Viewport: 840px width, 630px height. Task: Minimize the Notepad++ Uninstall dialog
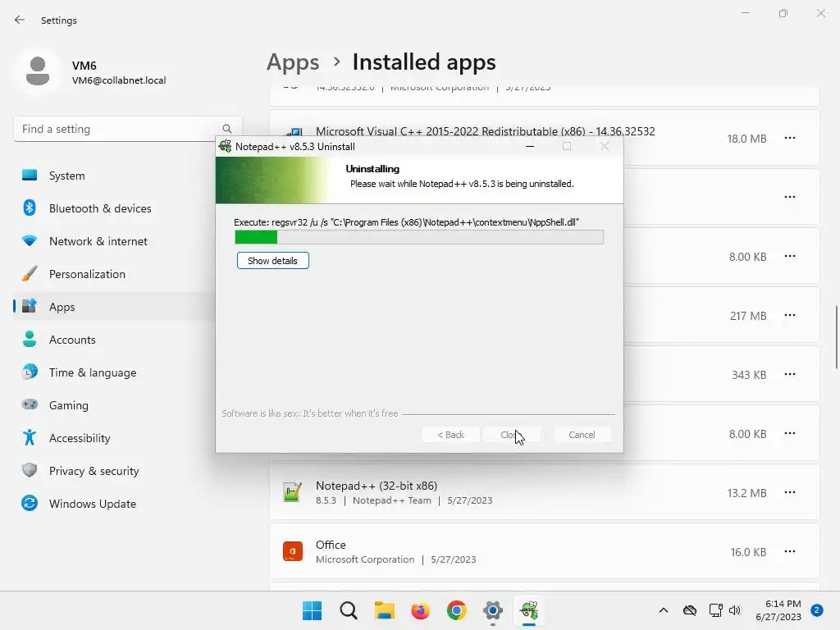click(530, 146)
